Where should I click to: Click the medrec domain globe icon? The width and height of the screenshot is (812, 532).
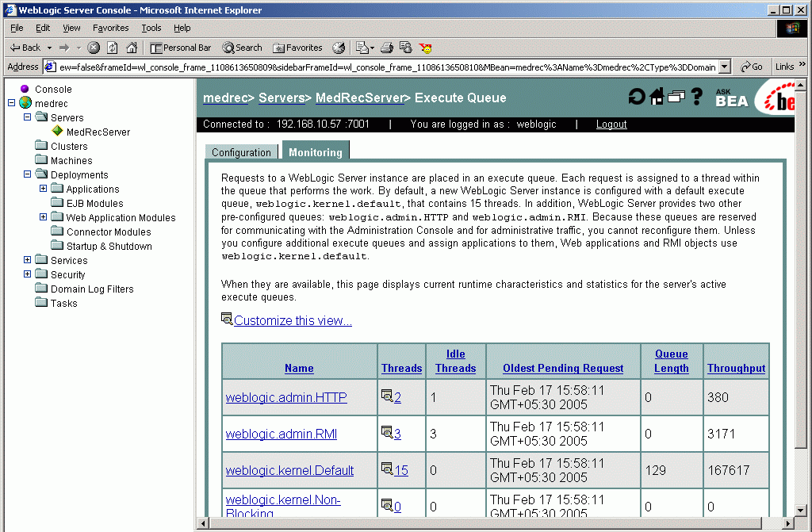25,102
